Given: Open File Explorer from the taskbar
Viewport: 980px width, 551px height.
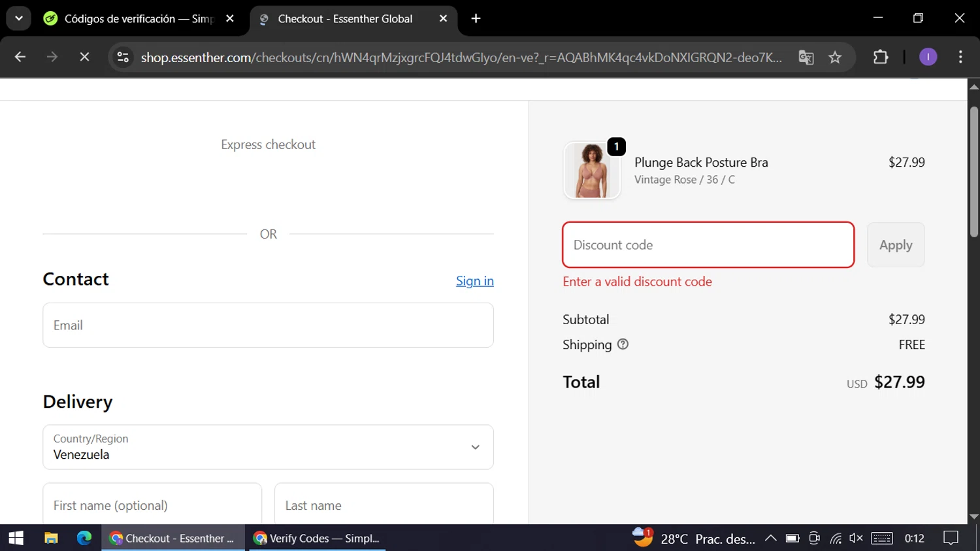Looking at the screenshot, I should coord(51,538).
